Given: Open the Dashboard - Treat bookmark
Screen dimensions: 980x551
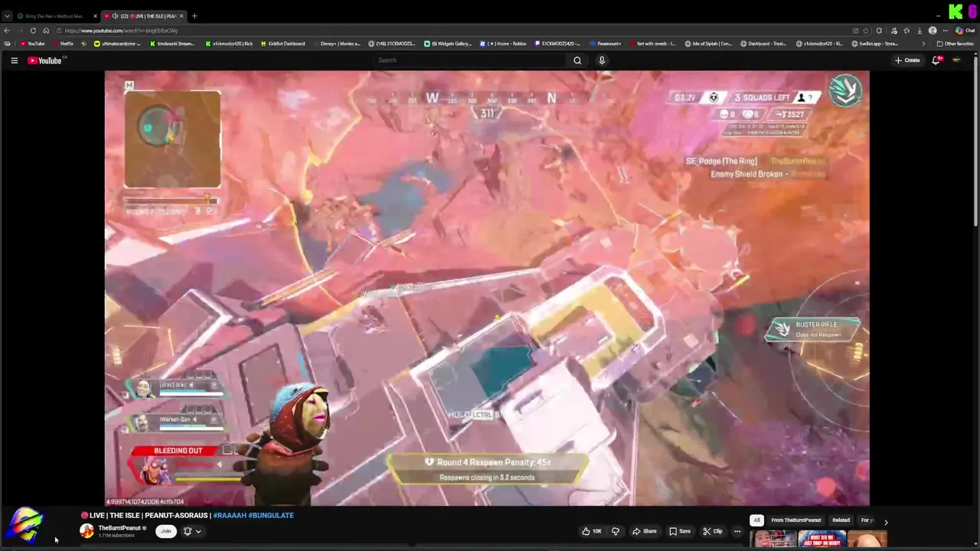Looking at the screenshot, I should pyautogui.click(x=764, y=44).
